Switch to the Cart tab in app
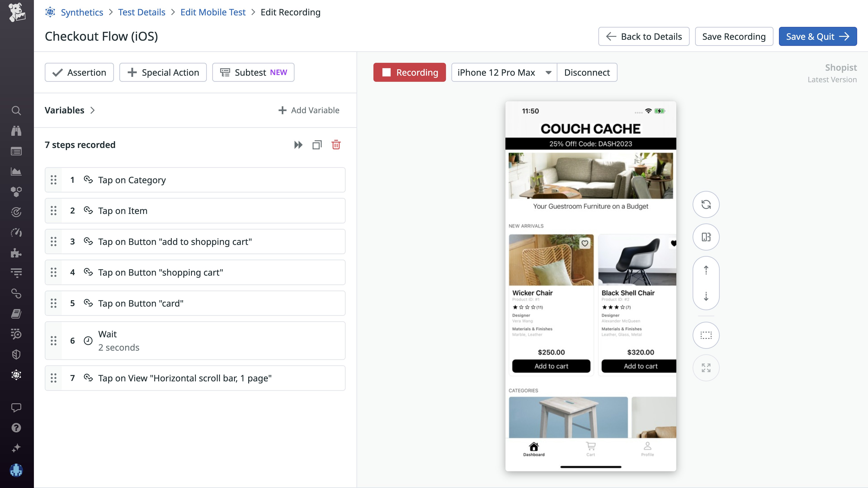 [x=590, y=449]
